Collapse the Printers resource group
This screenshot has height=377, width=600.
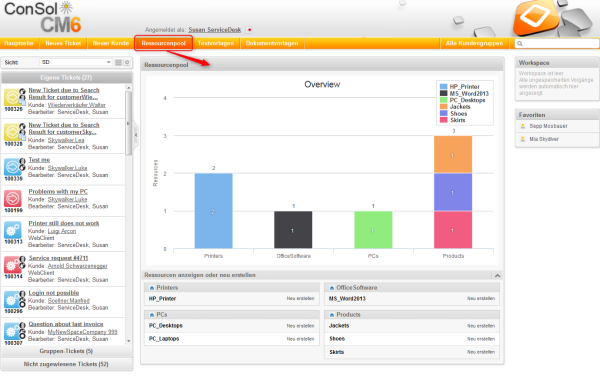(x=152, y=288)
